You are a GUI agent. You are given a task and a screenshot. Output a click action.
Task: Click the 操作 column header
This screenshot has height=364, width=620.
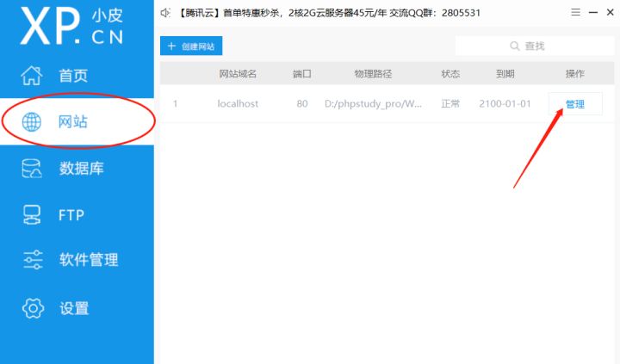coord(575,73)
